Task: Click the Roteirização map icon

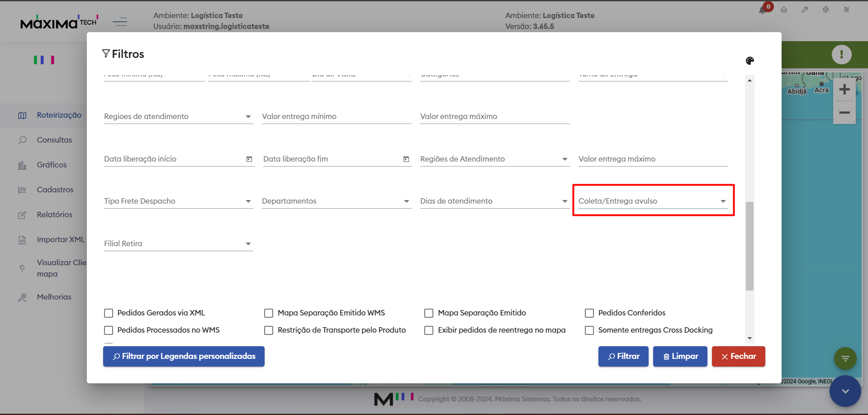Action: (22, 115)
